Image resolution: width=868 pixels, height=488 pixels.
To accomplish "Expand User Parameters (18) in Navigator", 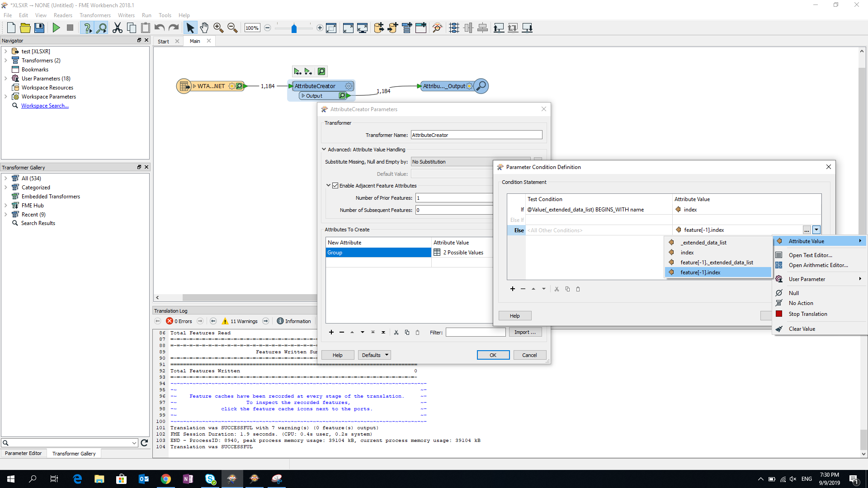I will click(6, 79).
